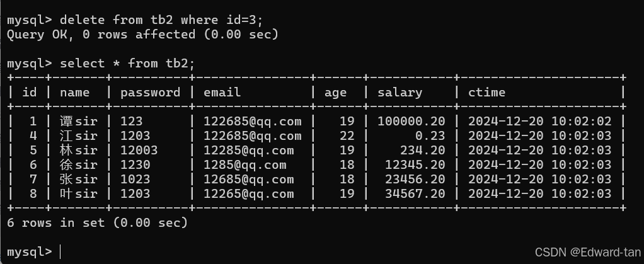Click the empty mysql prompt cursor
Viewport: 644px width, 264px height.
pos(60,251)
